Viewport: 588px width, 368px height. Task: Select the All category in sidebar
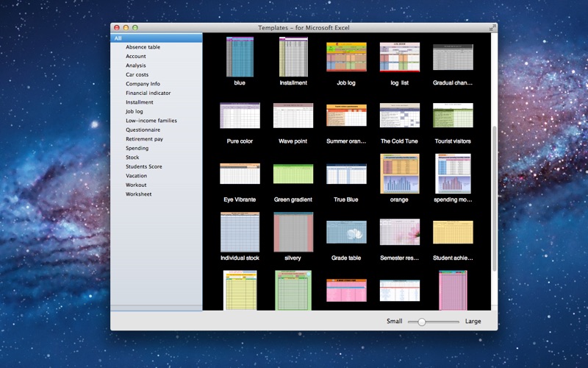[156, 38]
